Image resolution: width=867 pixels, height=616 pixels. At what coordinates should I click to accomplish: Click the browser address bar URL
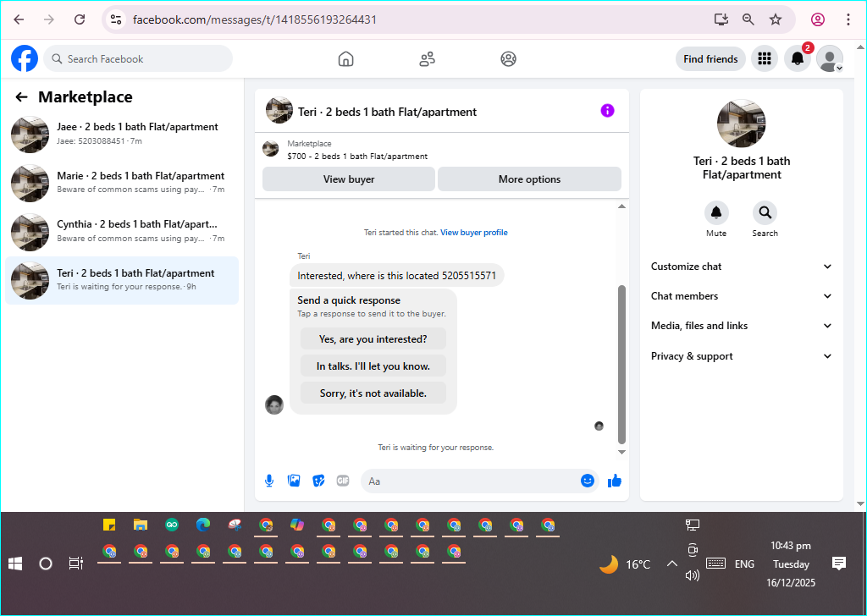pos(255,20)
